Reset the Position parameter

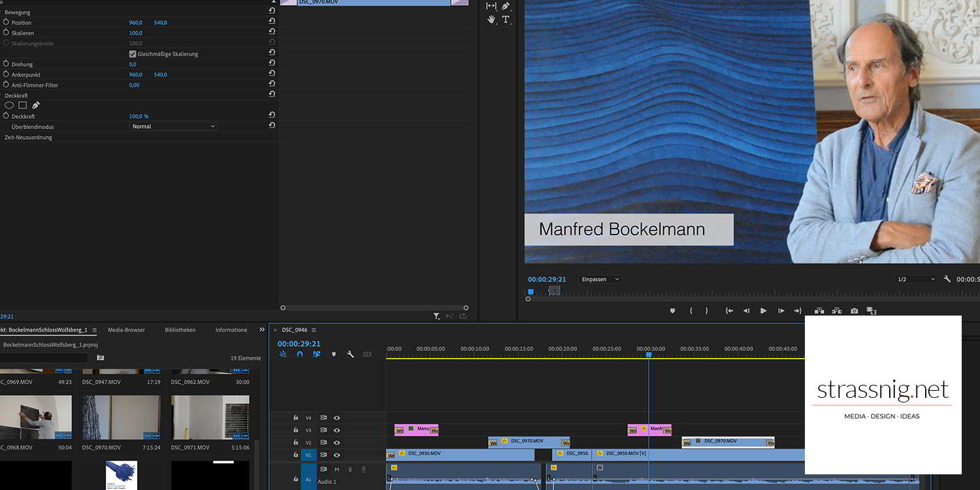pyautogui.click(x=272, y=22)
